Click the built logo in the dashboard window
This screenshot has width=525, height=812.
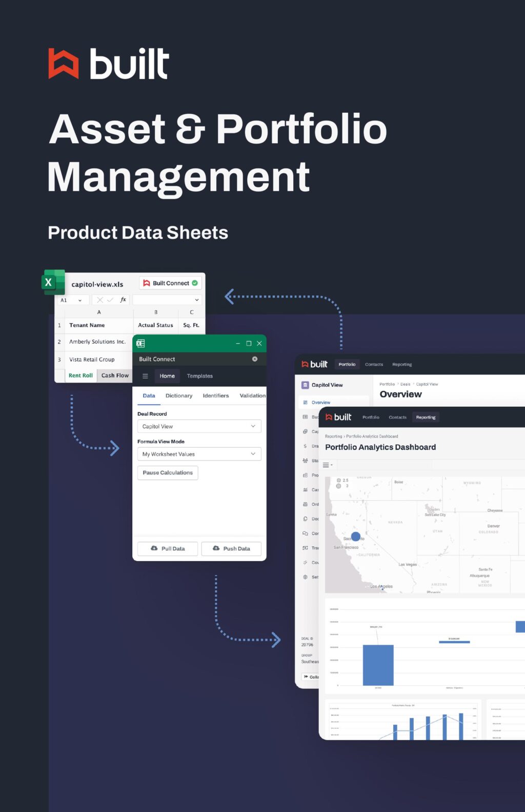(x=338, y=417)
